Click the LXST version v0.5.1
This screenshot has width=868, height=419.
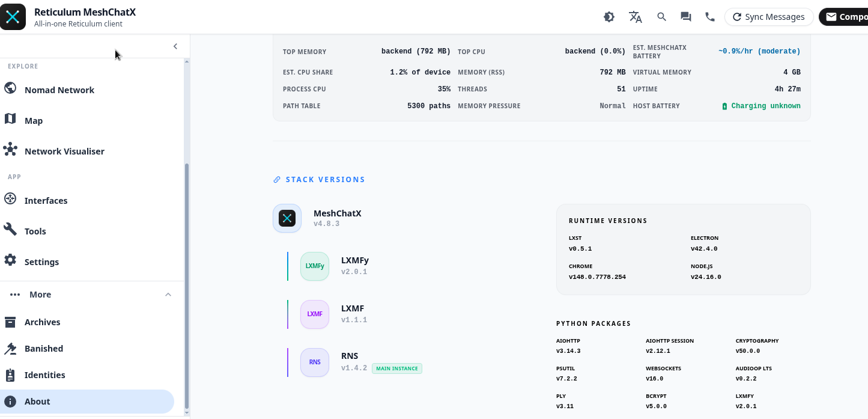580,249
